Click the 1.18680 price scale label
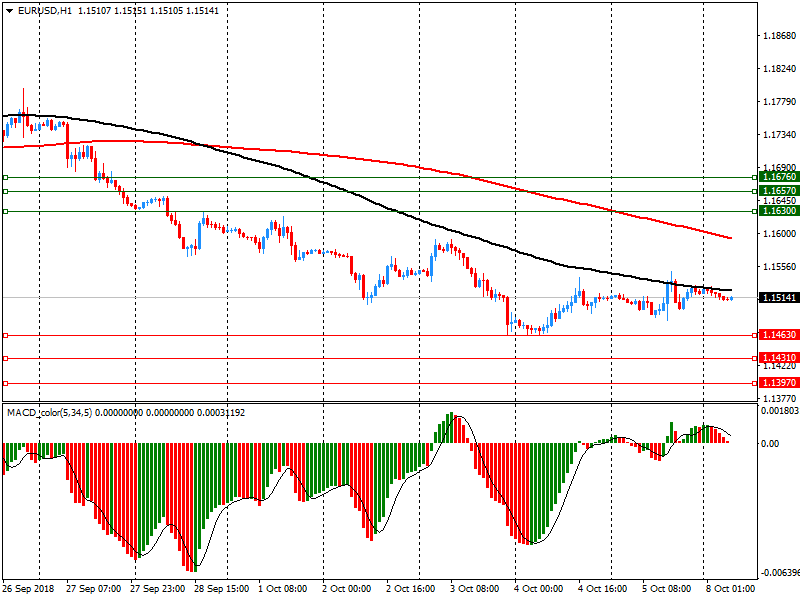 point(778,36)
